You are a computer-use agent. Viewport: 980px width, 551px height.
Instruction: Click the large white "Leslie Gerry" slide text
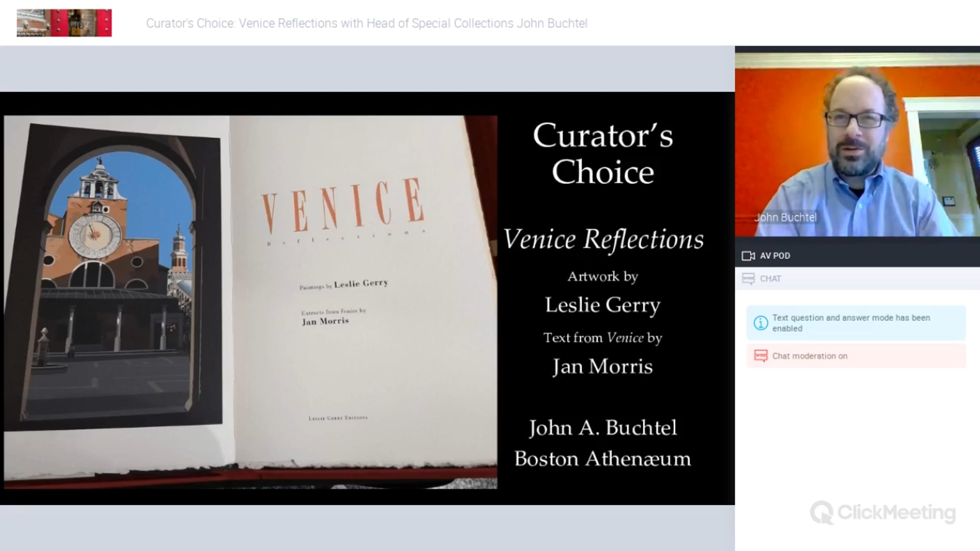603,305
